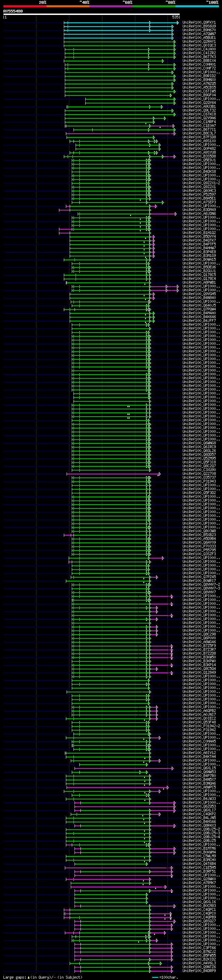Select hit UniRef100_C1E0A7
The height and width of the screenshot is (980, 222).
click(x=199, y=125)
